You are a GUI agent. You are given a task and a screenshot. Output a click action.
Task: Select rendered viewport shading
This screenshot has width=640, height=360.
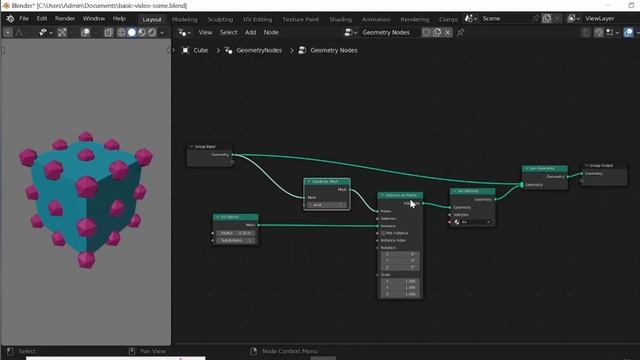pyautogui.click(x=152, y=32)
